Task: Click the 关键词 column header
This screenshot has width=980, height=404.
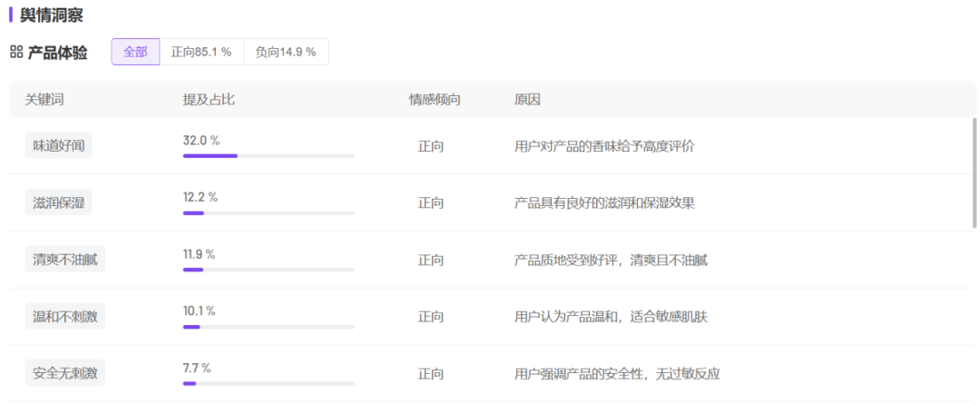Action: click(x=44, y=100)
